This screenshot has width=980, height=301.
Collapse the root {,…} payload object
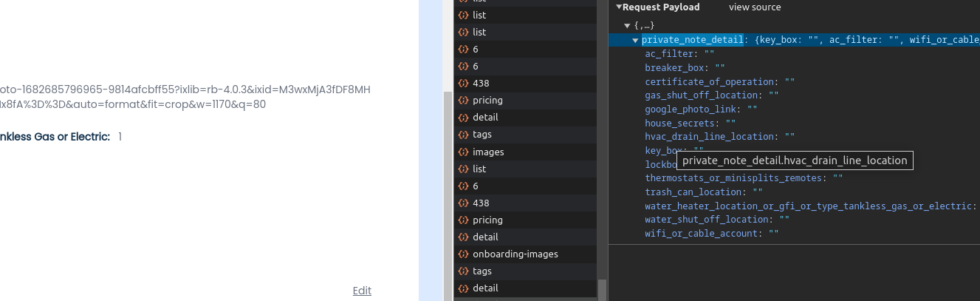[x=627, y=26]
